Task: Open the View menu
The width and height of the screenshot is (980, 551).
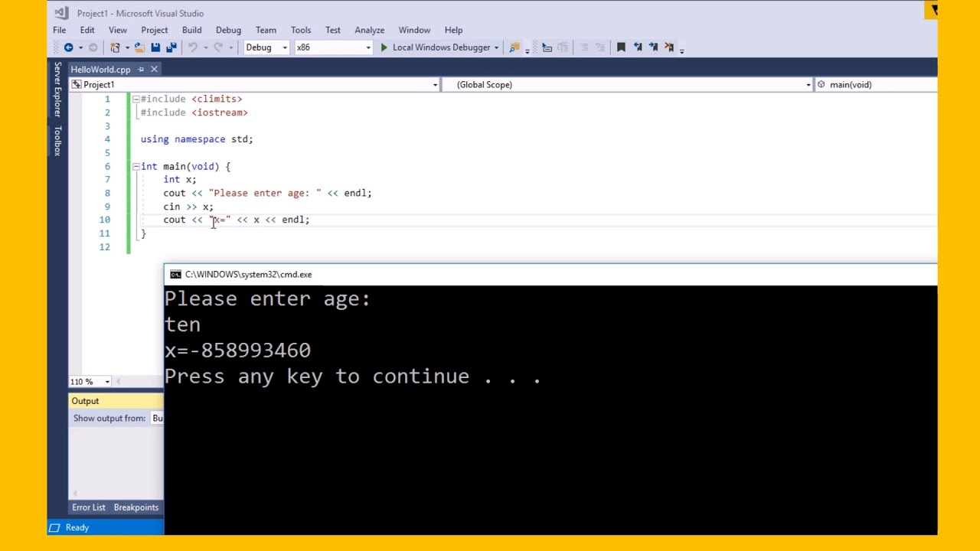Action: click(x=118, y=30)
